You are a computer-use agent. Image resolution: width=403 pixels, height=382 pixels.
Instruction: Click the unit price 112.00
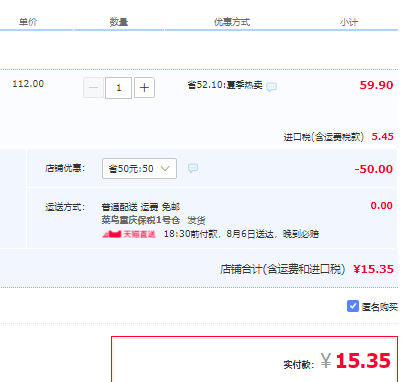coord(28,84)
